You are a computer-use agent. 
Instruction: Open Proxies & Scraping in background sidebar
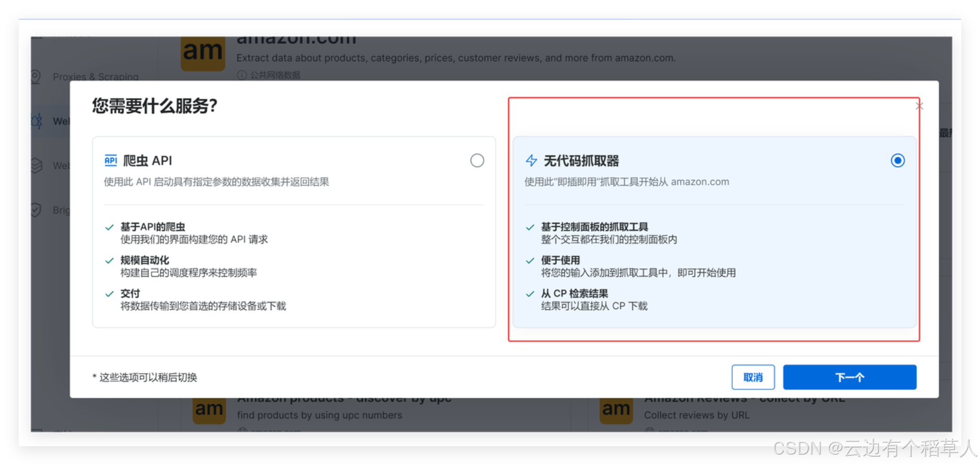pos(96,77)
